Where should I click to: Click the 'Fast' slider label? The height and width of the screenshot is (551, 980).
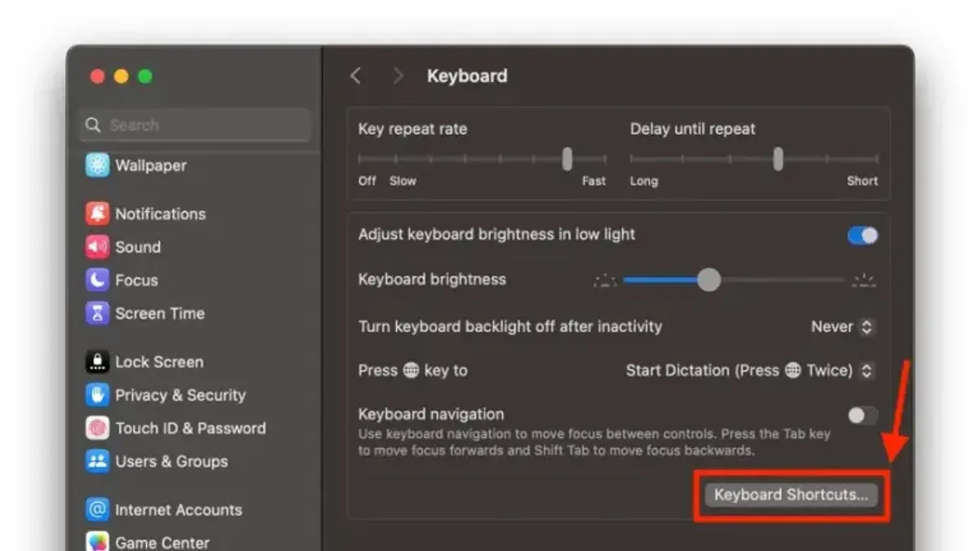tap(594, 181)
